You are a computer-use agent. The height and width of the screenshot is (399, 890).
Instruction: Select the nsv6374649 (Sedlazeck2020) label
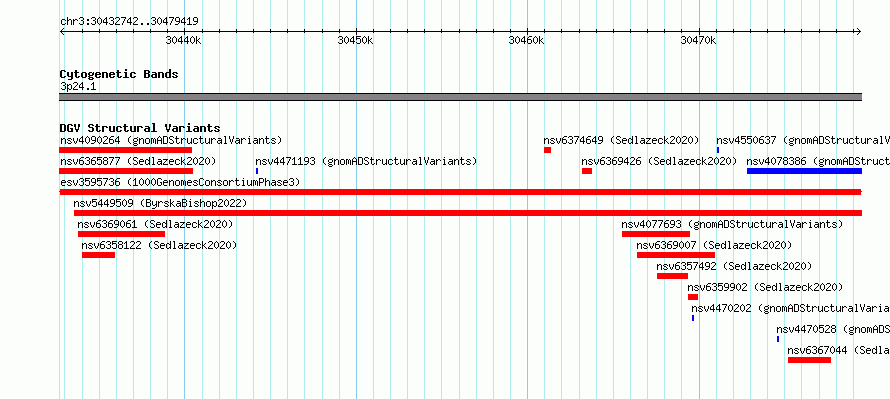tap(621, 140)
